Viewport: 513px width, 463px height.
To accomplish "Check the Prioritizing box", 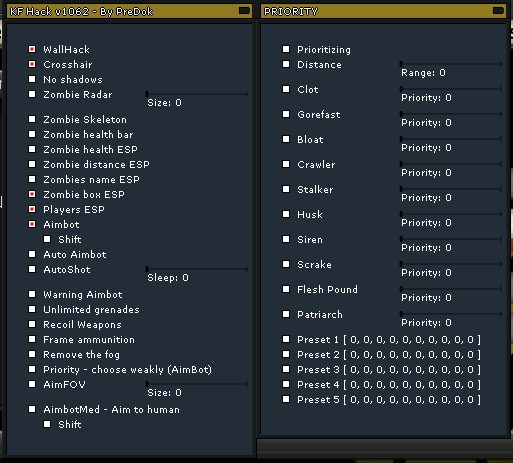I will coord(286,49).
